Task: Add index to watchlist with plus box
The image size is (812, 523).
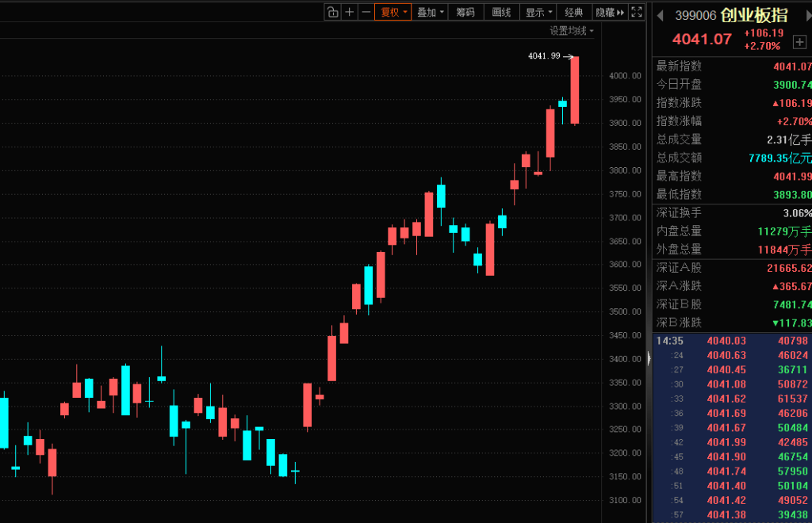Action: [x=799, y=42]
